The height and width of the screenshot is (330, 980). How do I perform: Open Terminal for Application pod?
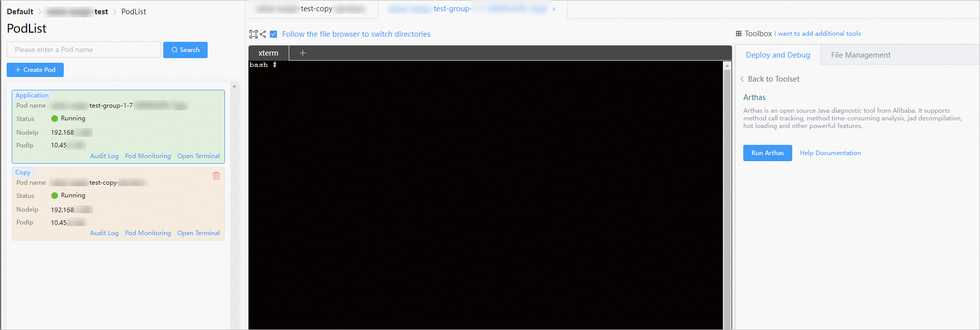pos(198,156)
